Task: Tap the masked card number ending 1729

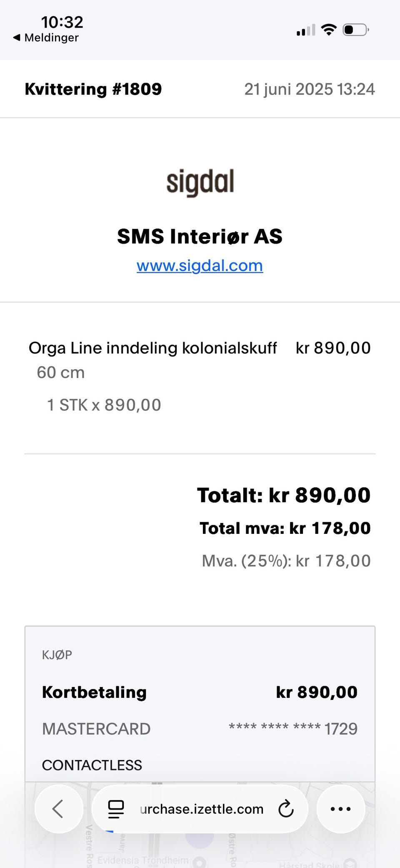Action: pos(293,729)
